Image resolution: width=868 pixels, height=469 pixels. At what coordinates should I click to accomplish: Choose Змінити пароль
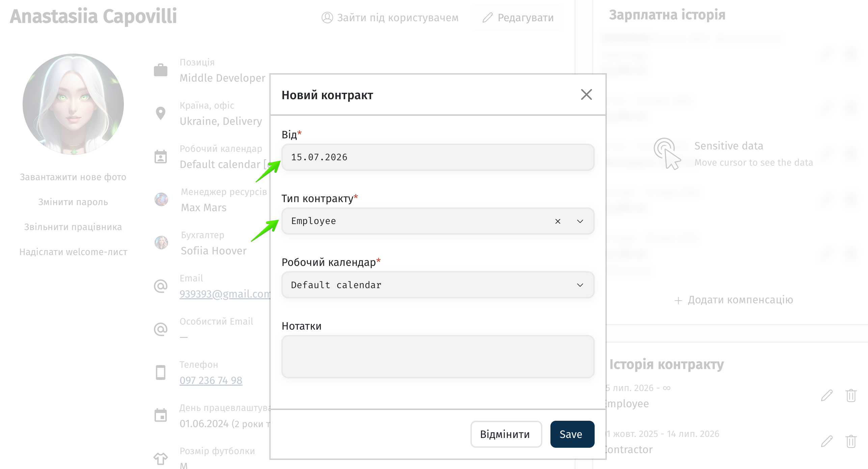(73, 202)
